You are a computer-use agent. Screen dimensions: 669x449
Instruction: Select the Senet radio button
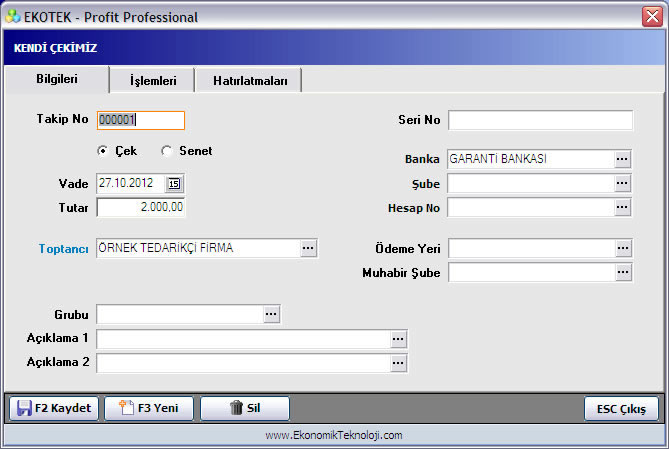166,151
